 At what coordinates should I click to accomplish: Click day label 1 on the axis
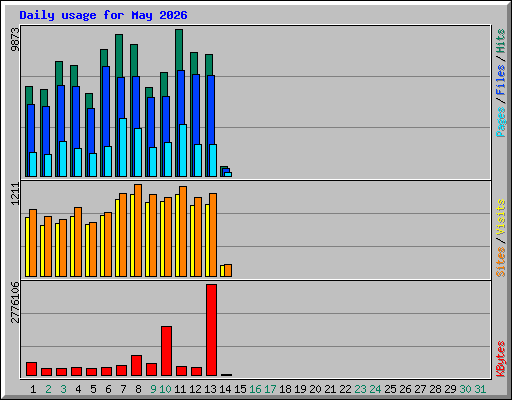33,389
